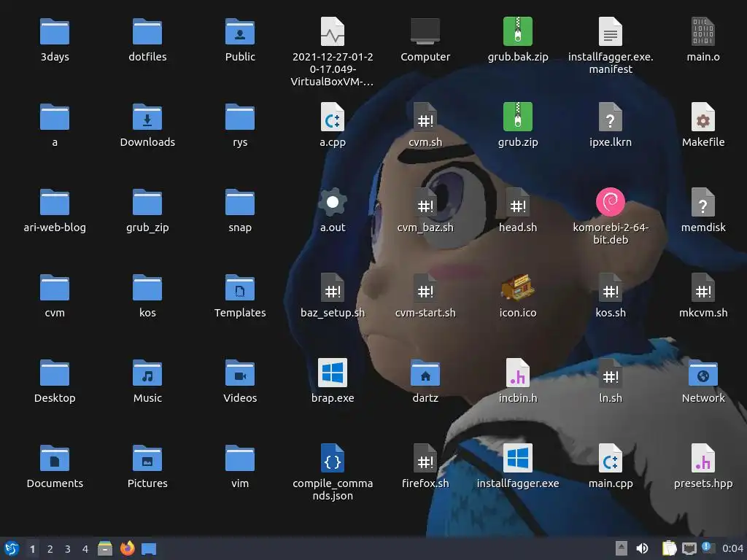Open the update notifier tray icon
The width and height of the screenshot is (747, 560).
point(708,548)
